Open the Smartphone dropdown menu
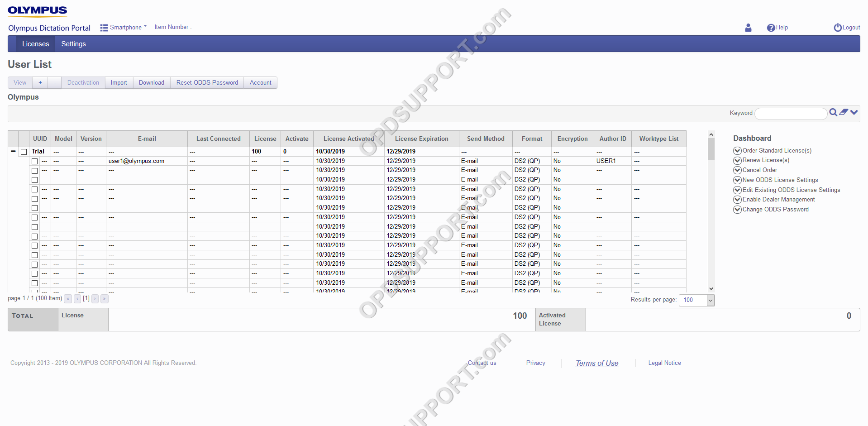Screen dimensions: 868x426 point(128,28)
